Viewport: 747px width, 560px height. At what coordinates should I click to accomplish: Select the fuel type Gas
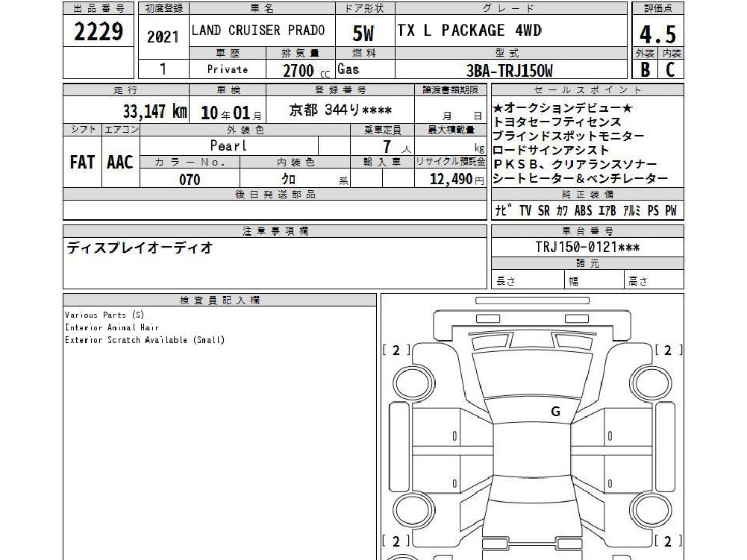pos(349,69)
